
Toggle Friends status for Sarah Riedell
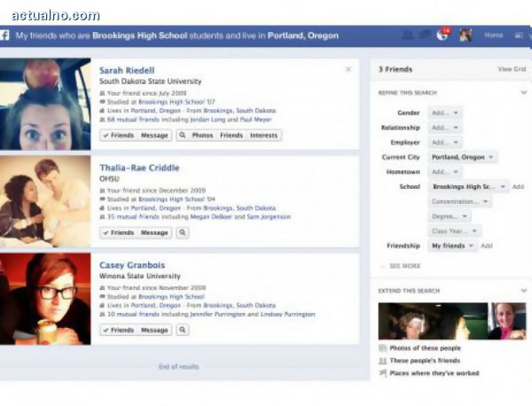pos(119,136)
